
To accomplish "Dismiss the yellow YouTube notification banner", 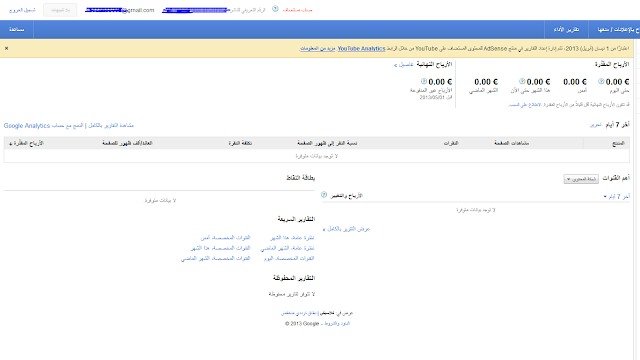I will 7,48.
